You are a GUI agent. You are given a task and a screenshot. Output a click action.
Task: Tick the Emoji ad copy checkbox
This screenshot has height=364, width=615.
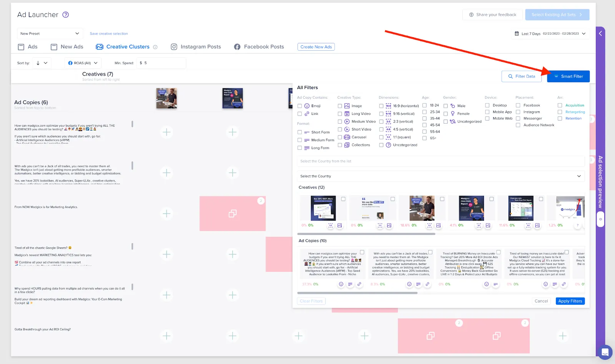click(300, 106)
